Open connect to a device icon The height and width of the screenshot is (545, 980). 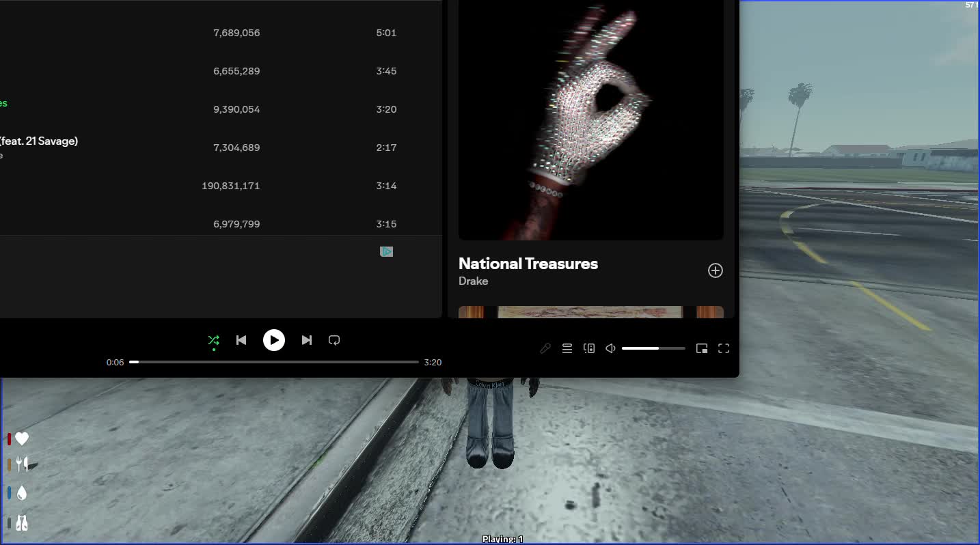coord(589,348)
